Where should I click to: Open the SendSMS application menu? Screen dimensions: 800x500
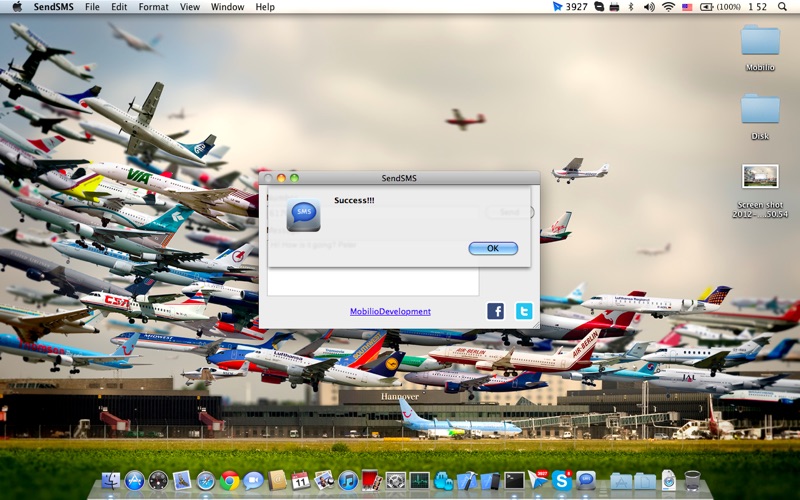pos(54,7)
